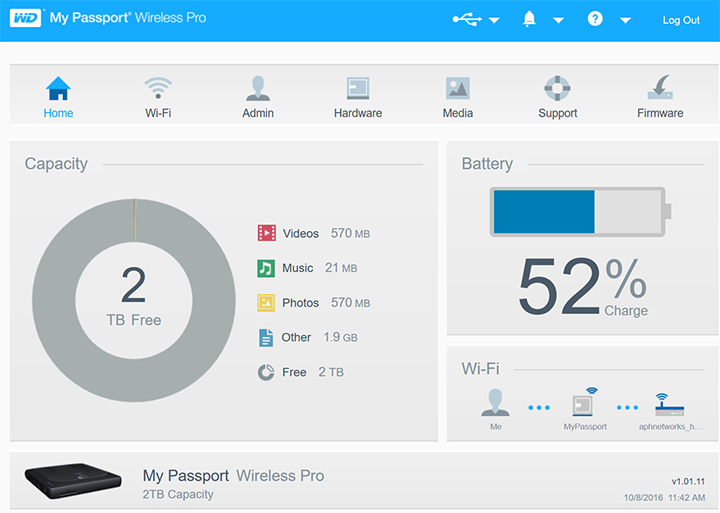Select the Media icon
Image resolution: width=720 pixels, height=513 pixels.
pyautogui.click(x=458, y=89)
